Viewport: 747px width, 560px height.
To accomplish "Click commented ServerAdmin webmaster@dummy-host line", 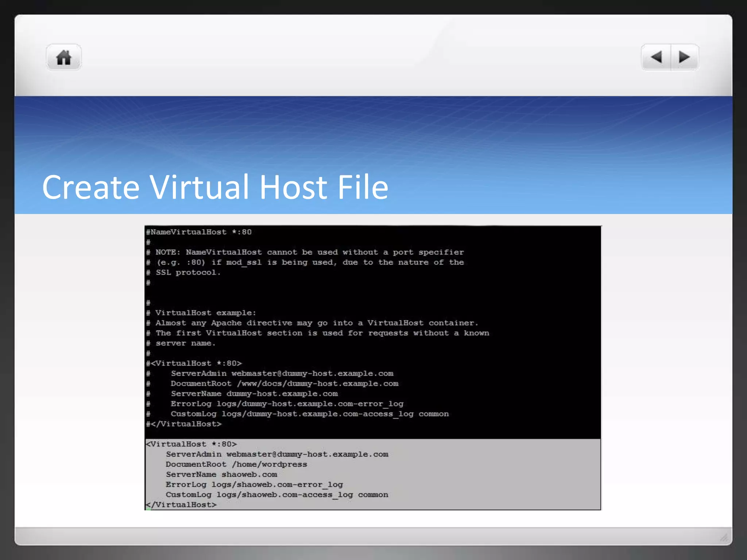I will click(270, 373).
